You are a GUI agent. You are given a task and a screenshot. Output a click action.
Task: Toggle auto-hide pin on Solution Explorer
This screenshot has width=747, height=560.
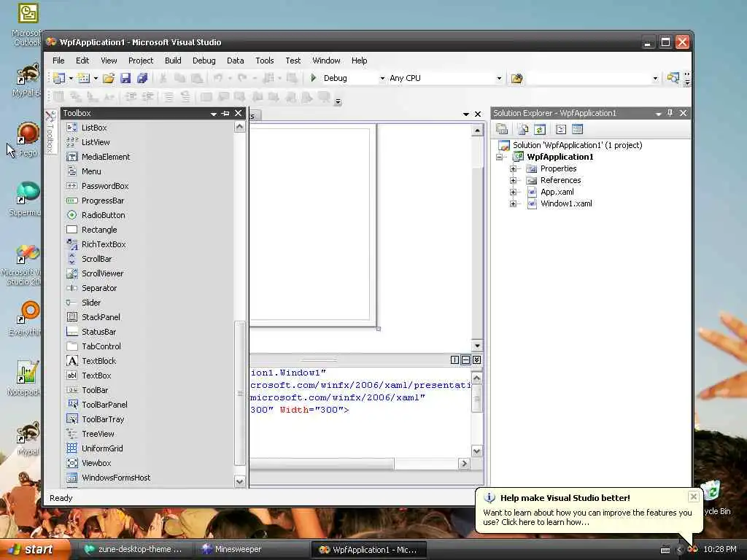pos(670,113)
